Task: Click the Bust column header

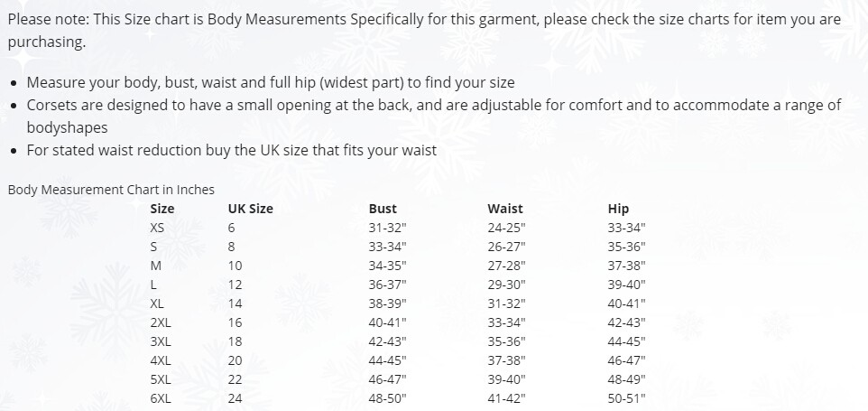Action: coord(383,209)
